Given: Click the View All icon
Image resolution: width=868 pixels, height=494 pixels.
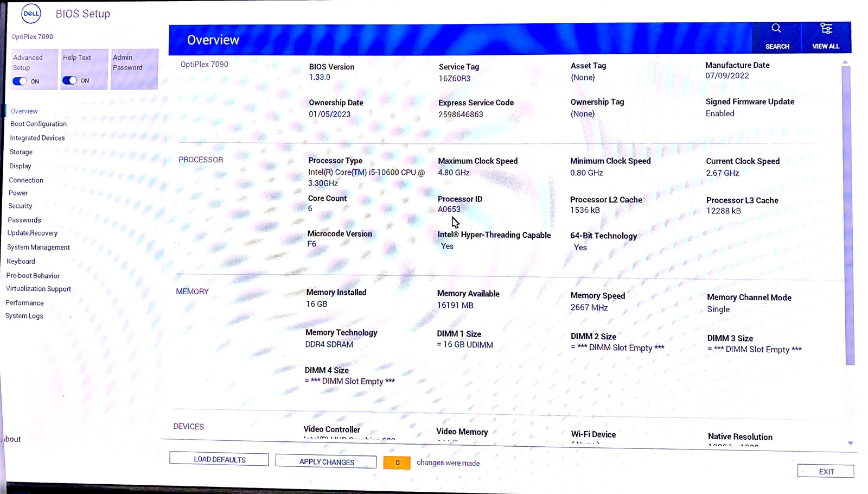Looking at the screenshot, I should pyautogui.click(x=826, y=29).
